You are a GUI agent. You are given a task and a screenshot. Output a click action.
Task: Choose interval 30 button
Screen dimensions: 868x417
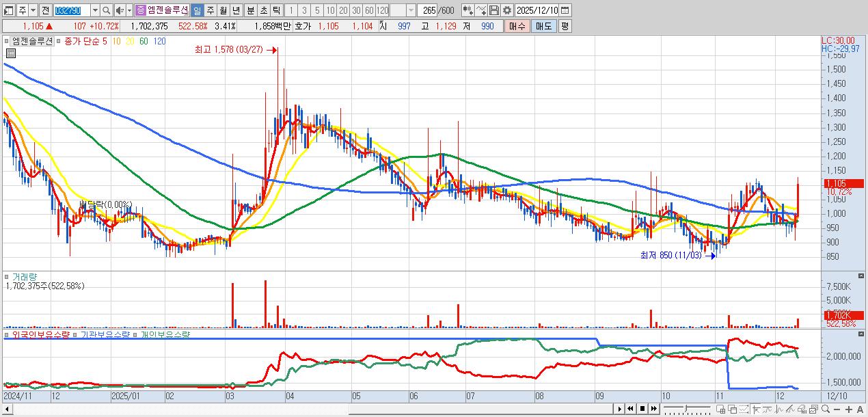coord(356,10)
